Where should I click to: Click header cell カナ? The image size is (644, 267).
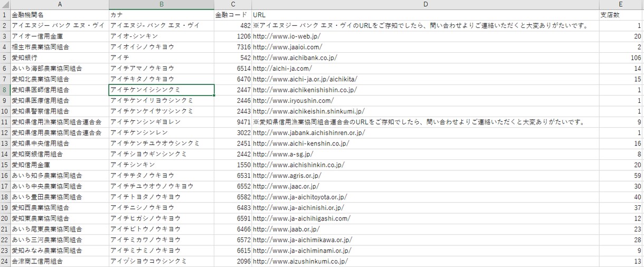coord(162,15)
